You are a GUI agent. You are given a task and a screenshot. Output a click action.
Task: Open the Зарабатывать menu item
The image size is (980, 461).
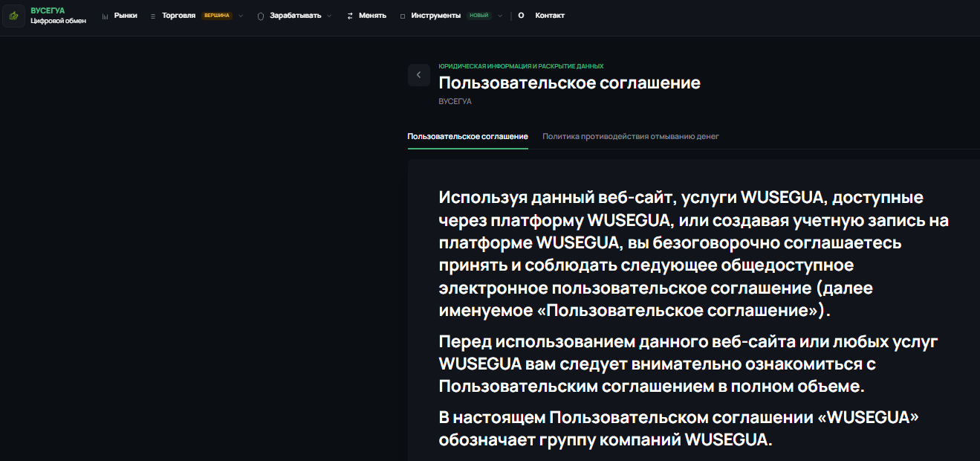pyautogui.click(x=296, y=16)
